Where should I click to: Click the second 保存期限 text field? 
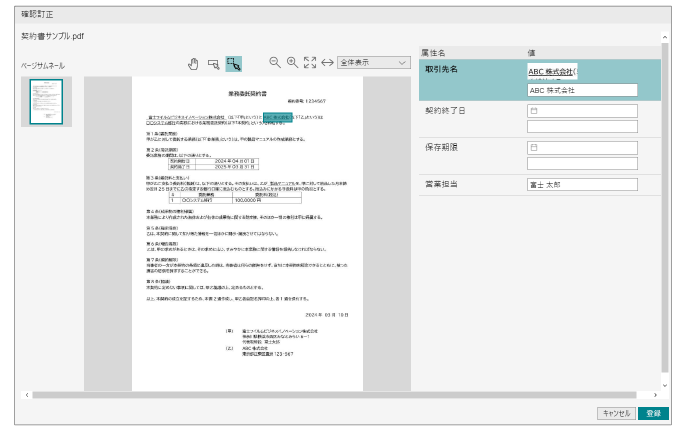pyautogui.click(x=582, y=163)
